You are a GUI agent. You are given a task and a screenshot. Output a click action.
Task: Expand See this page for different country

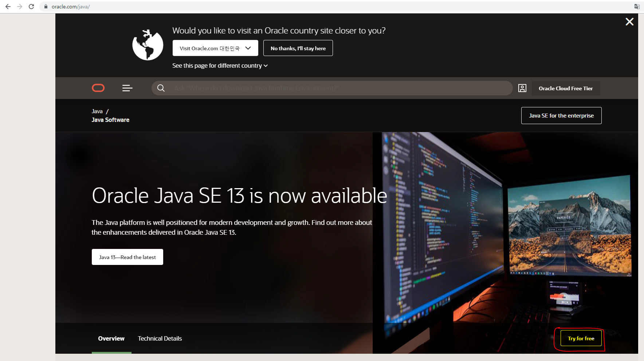click(220, 66)
